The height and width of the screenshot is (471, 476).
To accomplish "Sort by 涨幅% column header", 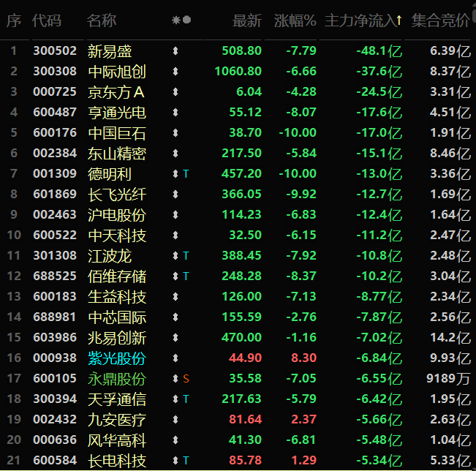I will click(295, 20).
